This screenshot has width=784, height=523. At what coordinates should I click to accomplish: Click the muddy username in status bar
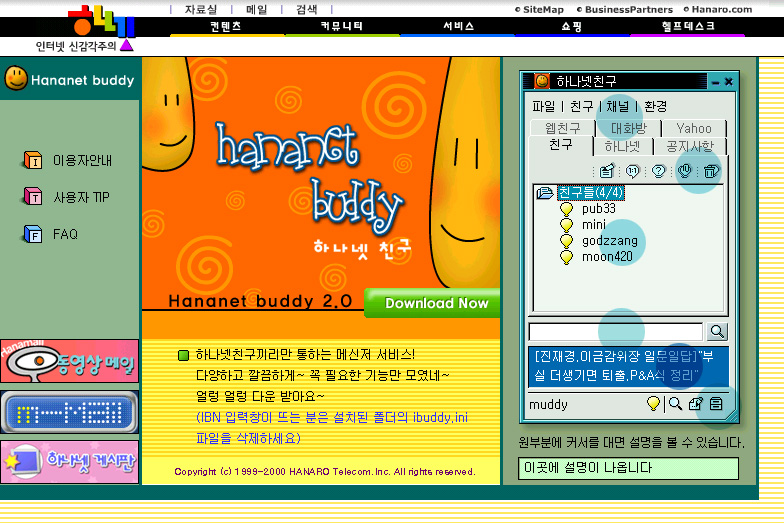tap(548, 404)
